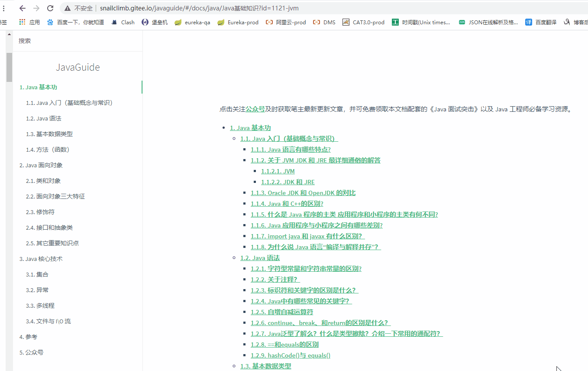Open link 1.2.2. 关于注释?
This screenshot has height=371, width=588.
[275, 280]
